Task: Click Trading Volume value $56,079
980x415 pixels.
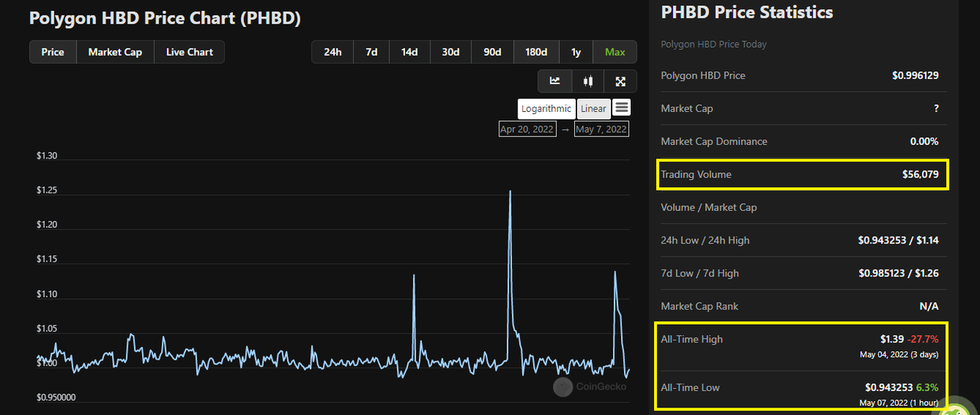Action: pyautogui.click(x=920, y=175)
